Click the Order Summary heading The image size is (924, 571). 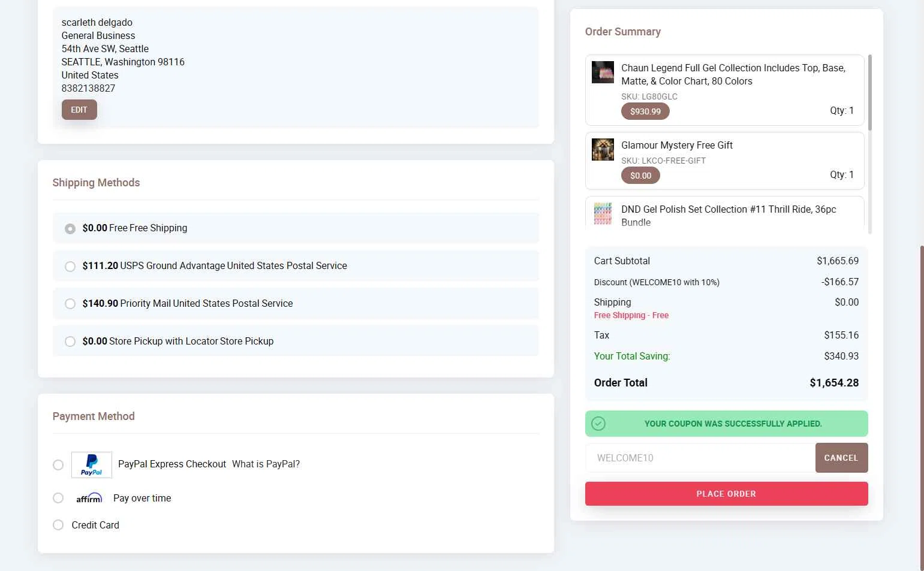coord(623,32)
